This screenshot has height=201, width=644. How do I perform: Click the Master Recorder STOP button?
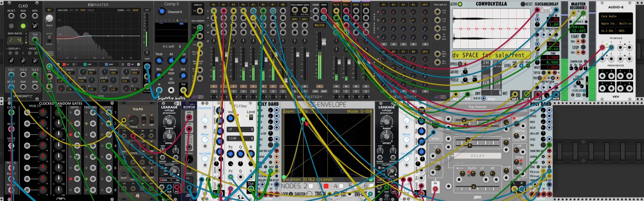click(583, 47)
